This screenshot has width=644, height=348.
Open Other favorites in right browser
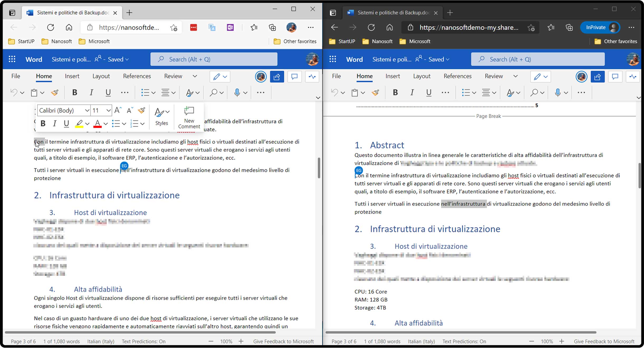click(x=616, y=41)
